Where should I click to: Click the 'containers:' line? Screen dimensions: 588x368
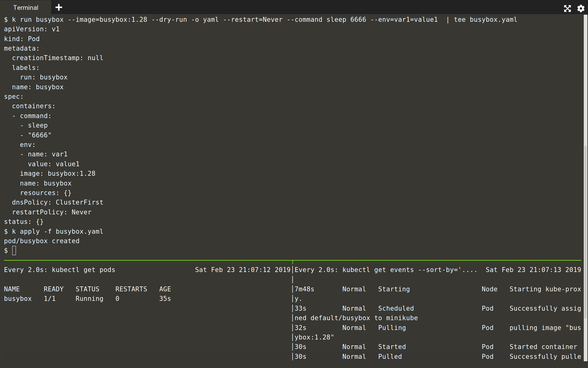[x=34, y=106]
